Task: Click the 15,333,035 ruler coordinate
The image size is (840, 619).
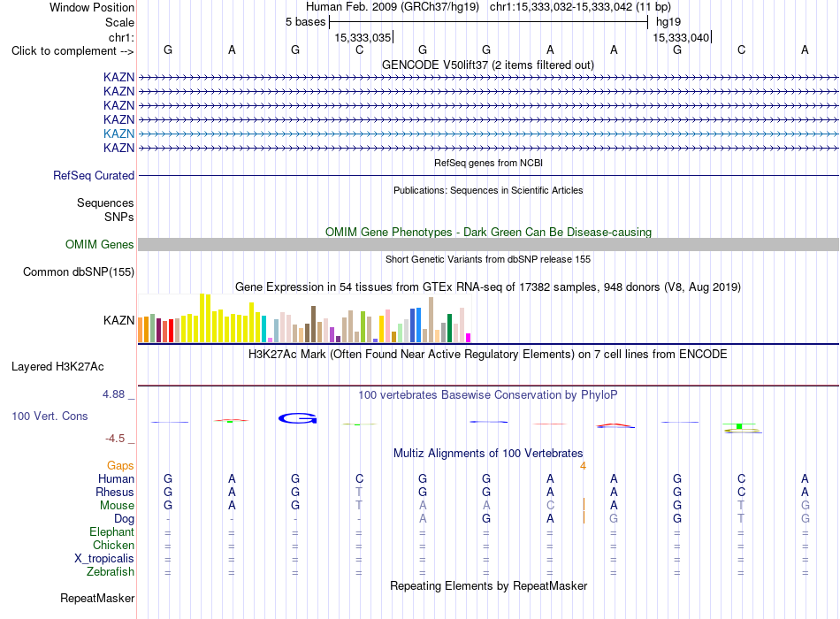Action: pyautogui.click(x=363, y=37)
